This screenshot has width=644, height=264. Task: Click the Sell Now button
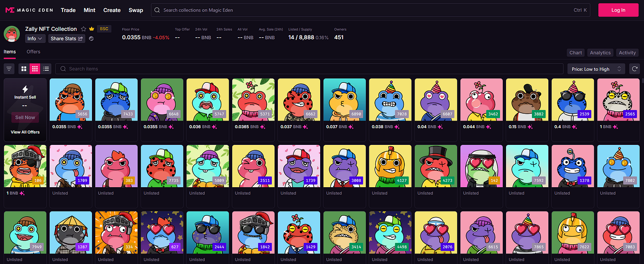(x=25, y=117)
